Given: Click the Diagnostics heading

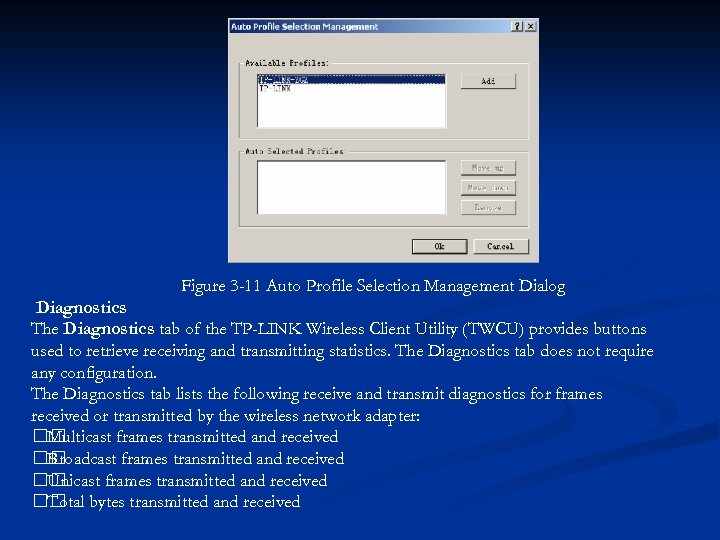Looking at the screenshot, I should click(x=81, y=308).
